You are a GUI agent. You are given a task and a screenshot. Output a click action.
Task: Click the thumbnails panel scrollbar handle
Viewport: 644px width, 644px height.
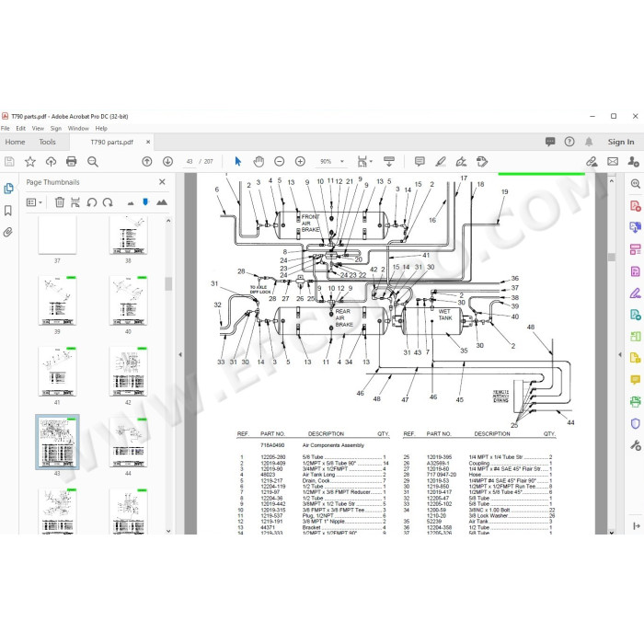coord(168,283)
